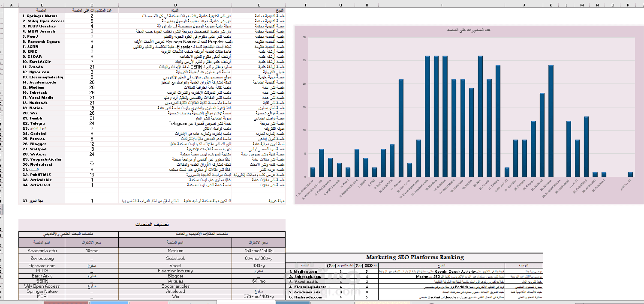The height and width of the screenshot is (304, 644).
Task: Click the 'تصنيف المنصات' table title
Action: pos(152,224)
